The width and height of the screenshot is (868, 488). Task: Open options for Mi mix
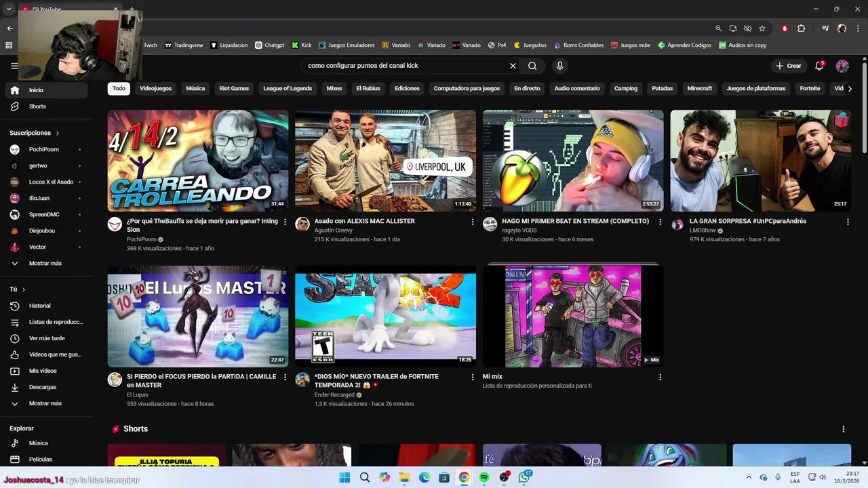tap(660, 377)
